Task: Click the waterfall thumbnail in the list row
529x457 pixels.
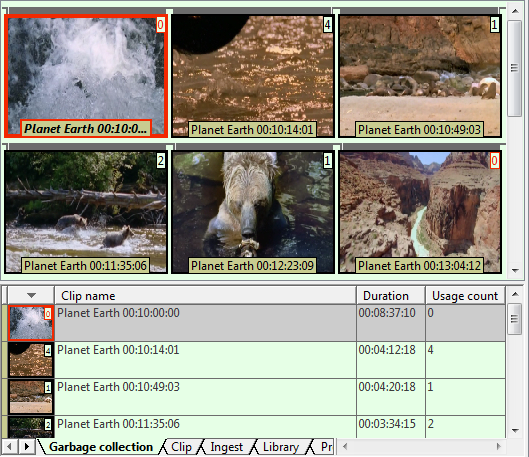Action: tap(31, 323)
